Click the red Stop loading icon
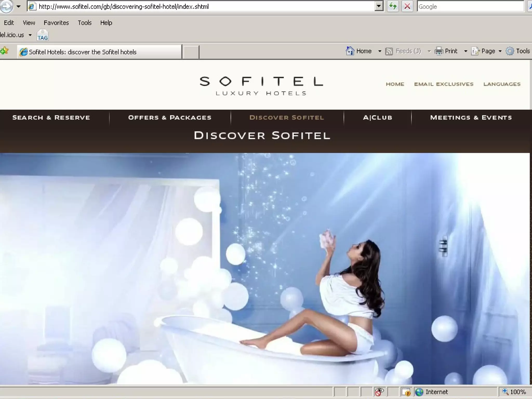Image resolution: width=532 pixels, height=399 pixels. pos(407,6)
